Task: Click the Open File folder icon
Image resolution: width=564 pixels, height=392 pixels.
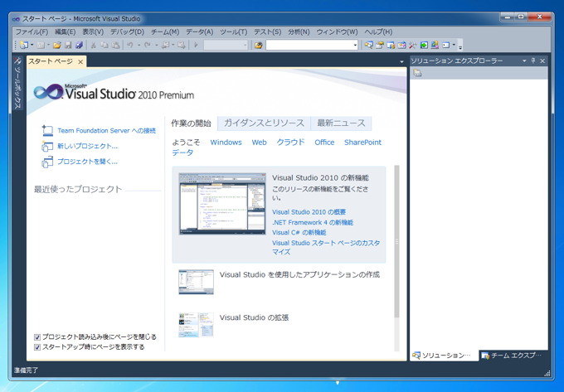Action: click(57, 45)
